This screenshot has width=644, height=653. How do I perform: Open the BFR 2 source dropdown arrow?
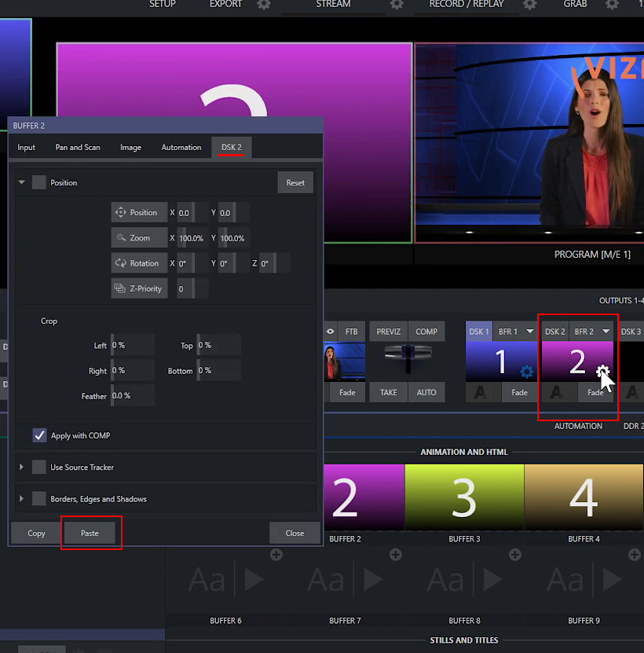[x=606, y=332]
